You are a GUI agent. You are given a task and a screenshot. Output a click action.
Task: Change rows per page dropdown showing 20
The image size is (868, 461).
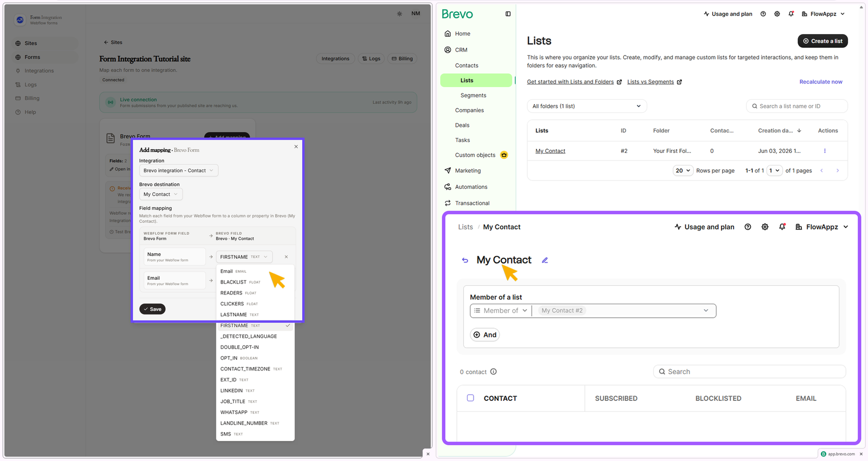[683, 171]
